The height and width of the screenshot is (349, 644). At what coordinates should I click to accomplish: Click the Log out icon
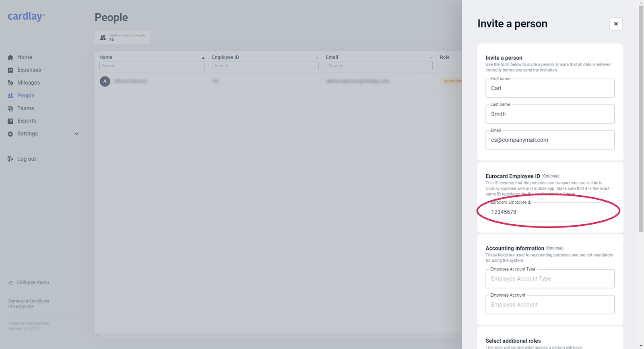(x=10, y=159)
